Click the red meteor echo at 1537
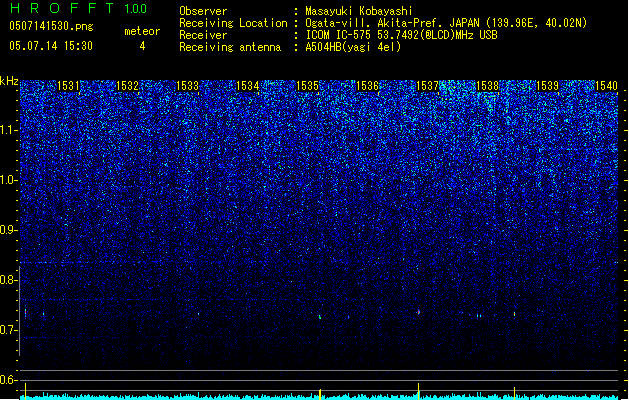The height and width of the screenshot is (400, 629). [418, 312]
